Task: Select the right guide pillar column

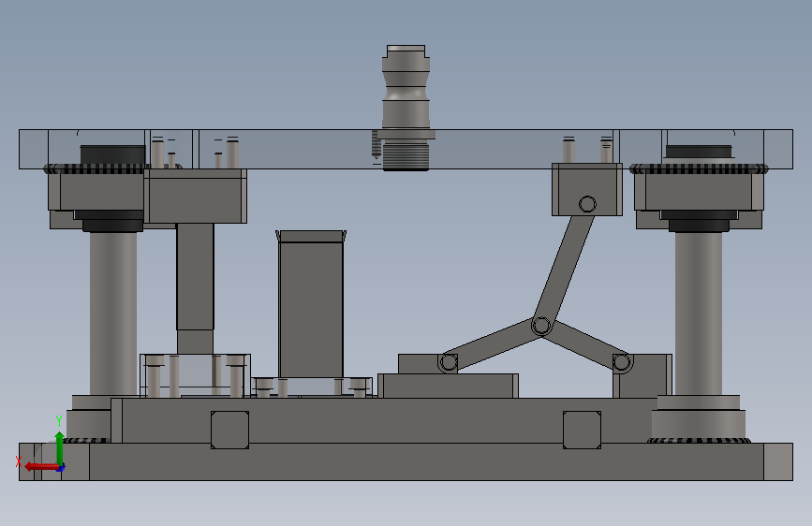Action: [698, 313]
